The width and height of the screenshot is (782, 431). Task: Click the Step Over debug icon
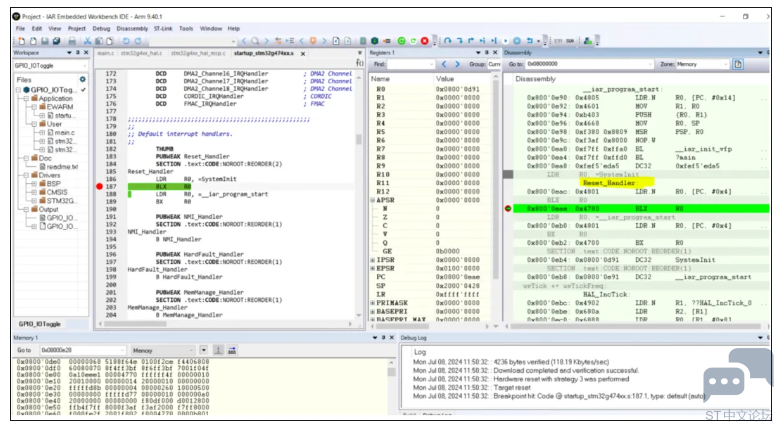tap(448, 41)
